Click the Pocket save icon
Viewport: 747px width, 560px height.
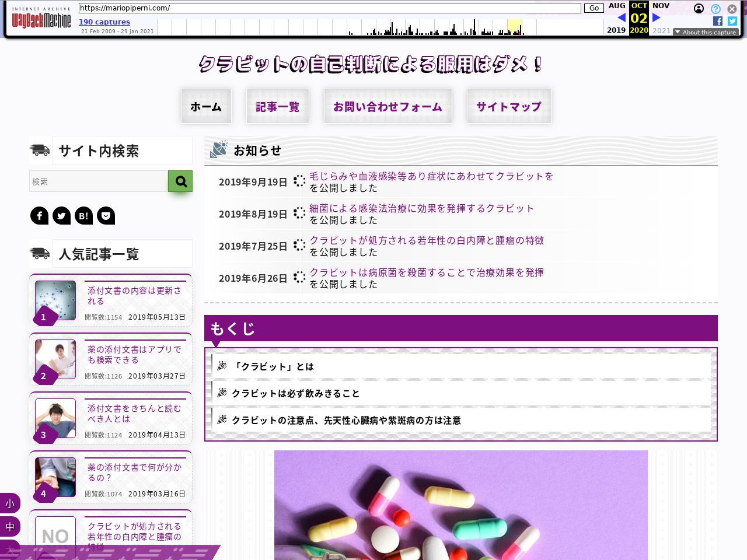106,216
